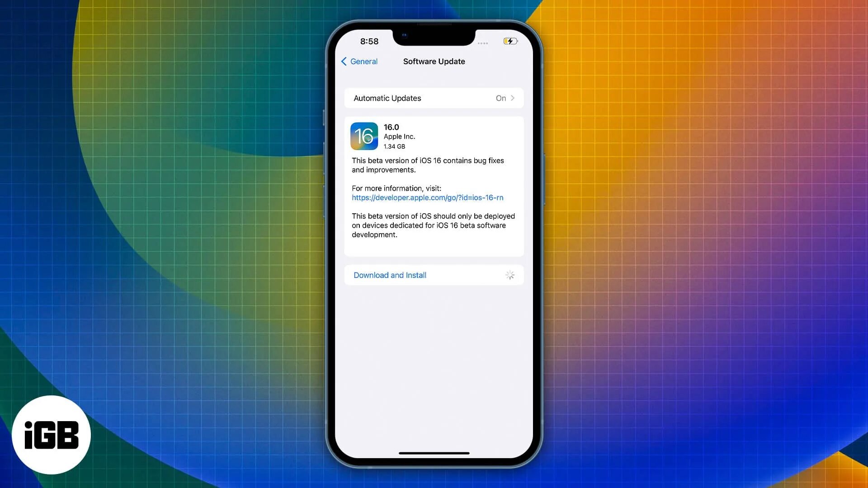Tap the battery charging icon
868x488 pixels.
[x=509, y=41]
